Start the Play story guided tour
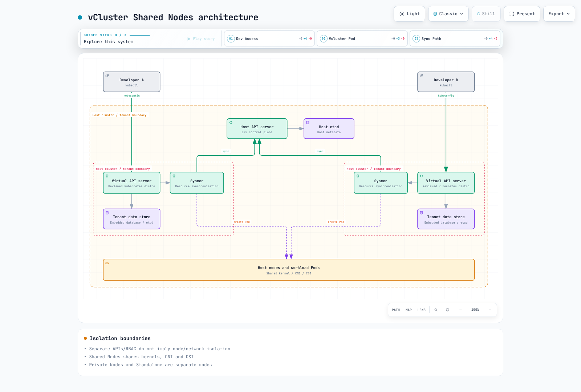The height and width of the screenshot is (392, 581). (201, 38)
